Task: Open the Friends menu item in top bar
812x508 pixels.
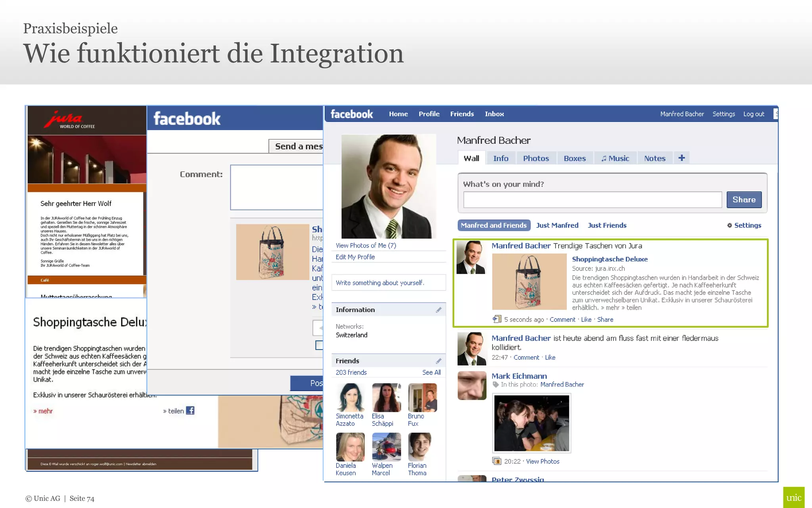Action: coord(462,114)
